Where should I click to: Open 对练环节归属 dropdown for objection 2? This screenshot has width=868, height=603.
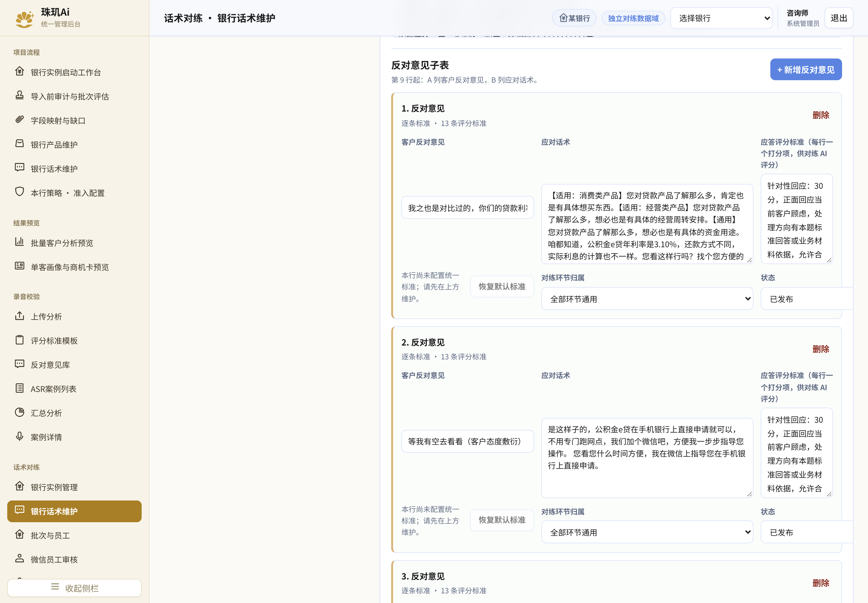point(647,532)
